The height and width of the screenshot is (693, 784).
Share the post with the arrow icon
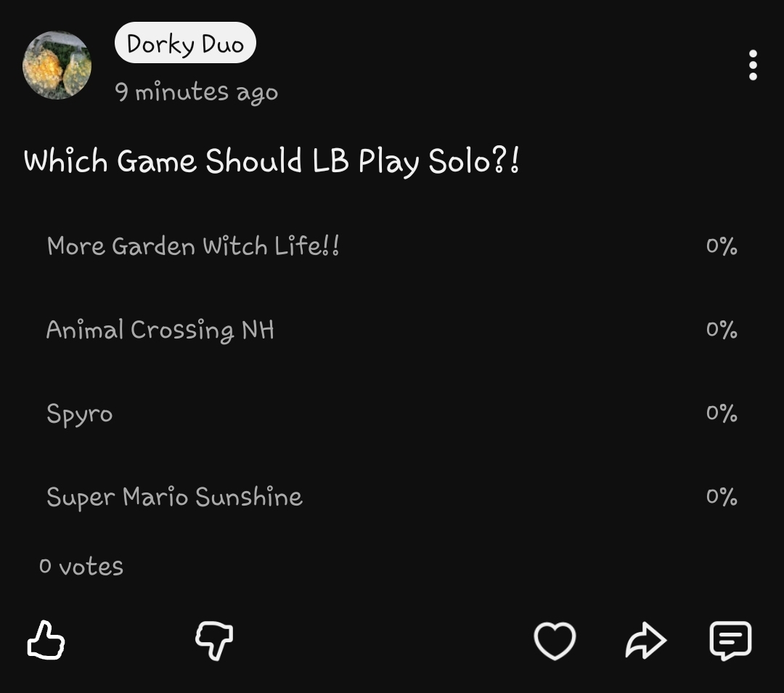tap(645, 641)
